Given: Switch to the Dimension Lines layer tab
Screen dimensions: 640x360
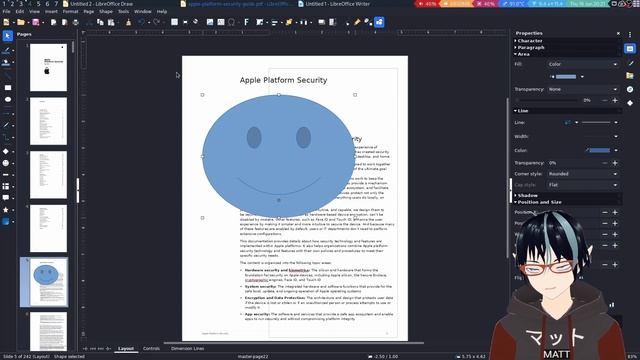Looking at the screenshot, I should coord(187,349).
